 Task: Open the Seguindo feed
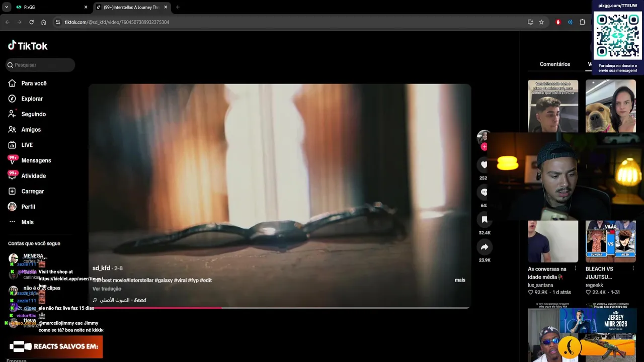tap(33, 114)
